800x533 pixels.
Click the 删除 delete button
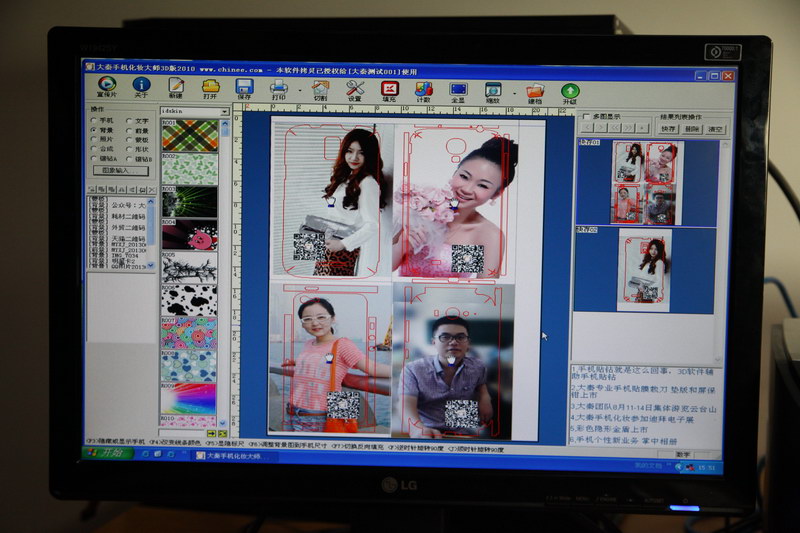(x=691, y=129)
